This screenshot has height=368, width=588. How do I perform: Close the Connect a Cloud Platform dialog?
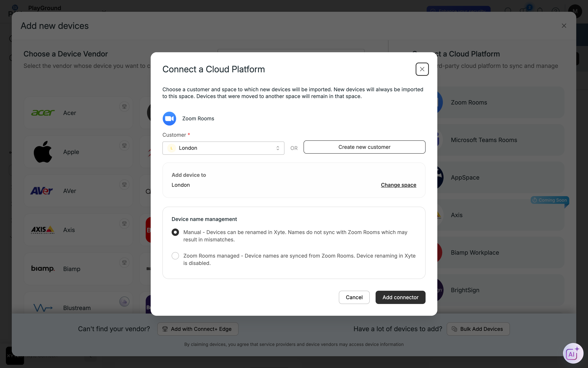422,69
